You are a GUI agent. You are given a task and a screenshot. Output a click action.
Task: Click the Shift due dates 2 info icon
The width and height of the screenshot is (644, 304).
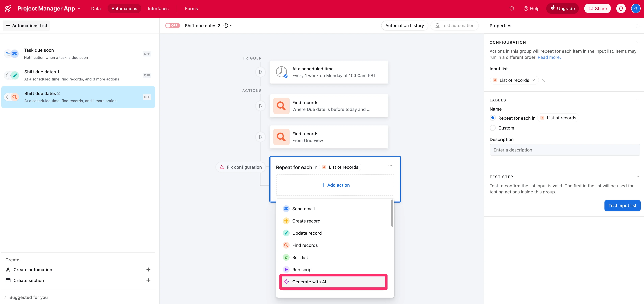point(225,26)
